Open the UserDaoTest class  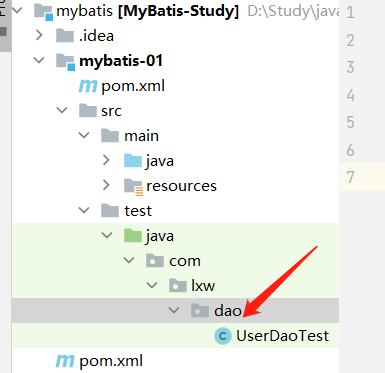tap(283, 336)
